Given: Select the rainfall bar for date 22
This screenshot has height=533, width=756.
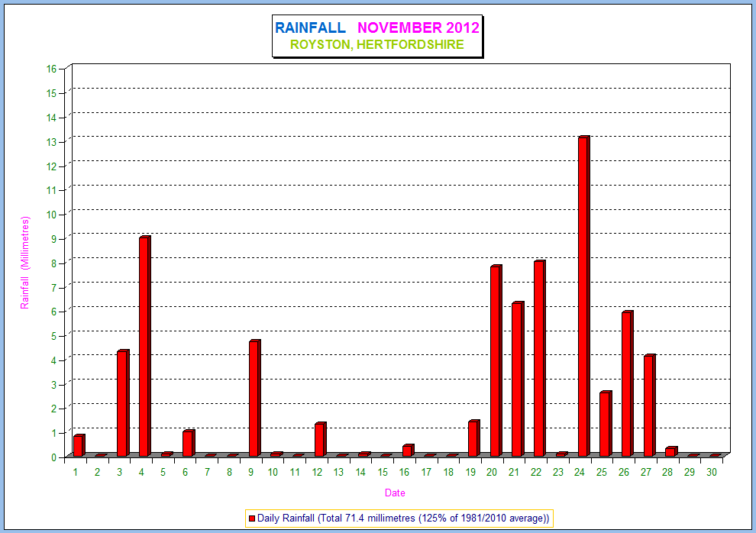Looking at the screenshot, I should [x=540, y=358].
